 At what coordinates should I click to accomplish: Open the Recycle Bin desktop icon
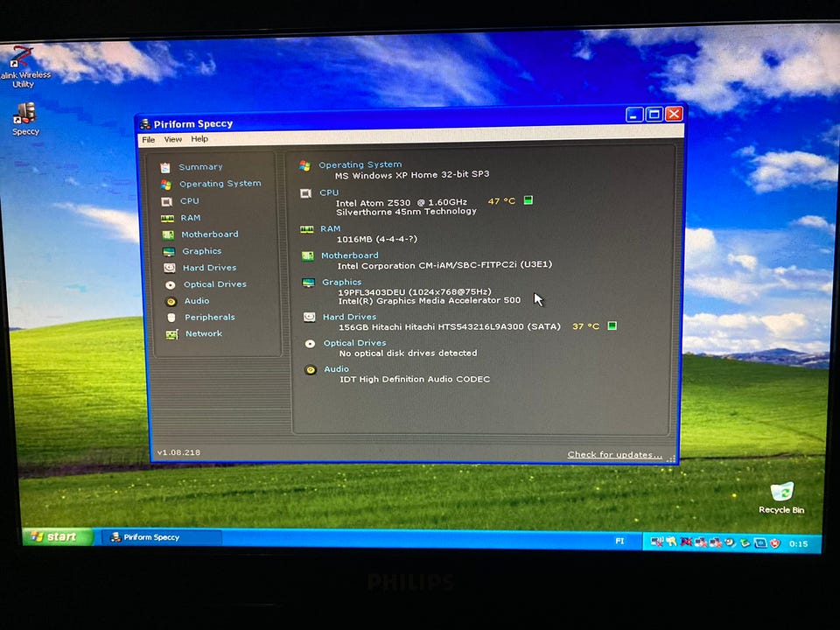781,498
